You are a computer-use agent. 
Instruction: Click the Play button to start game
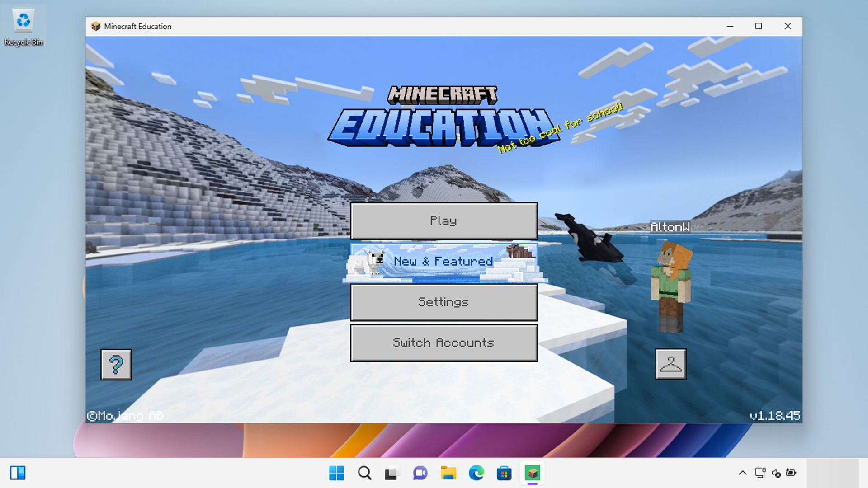pyautogui.click(x=443, y=221)
